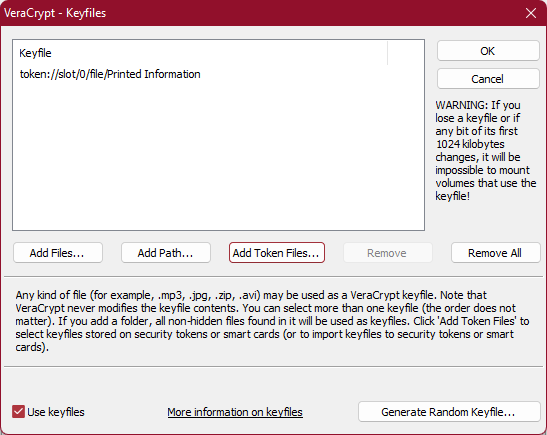The width and height of the screenshot is (547, 435).
Task: Close the VeraCrypt Keyfiles dialog window
Action: (531, 13)
